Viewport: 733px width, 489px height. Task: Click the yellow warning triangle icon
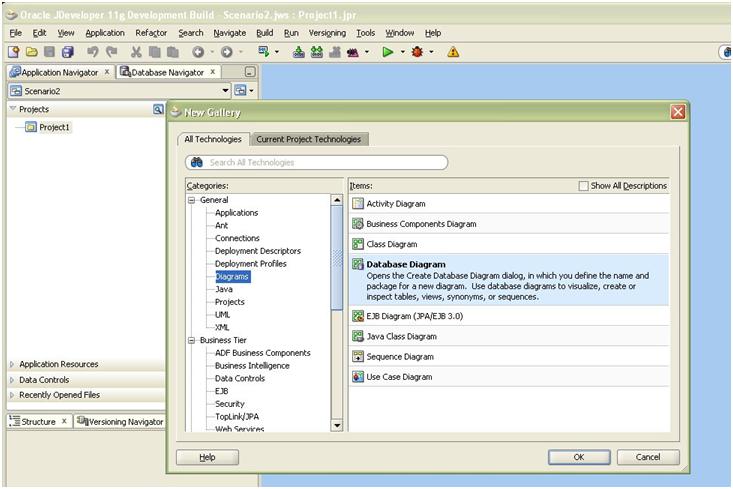tap(453, 52)
